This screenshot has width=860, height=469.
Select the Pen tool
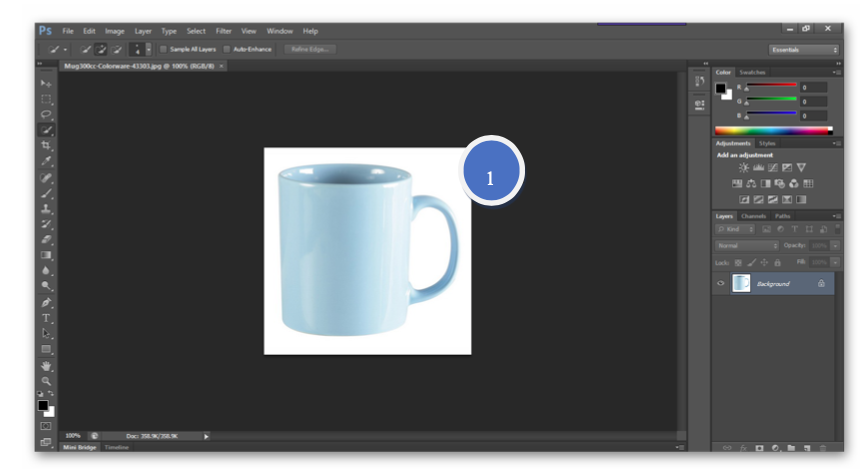click(46, 302)
